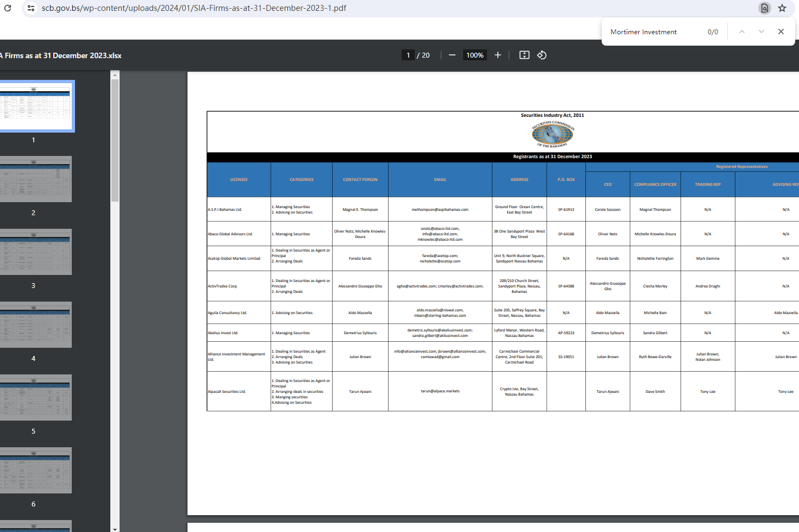Viewport: 799px width, 532px height.
Task: Click the thumbnail panel scroll-down arrow
Action: tap(115, 529)
